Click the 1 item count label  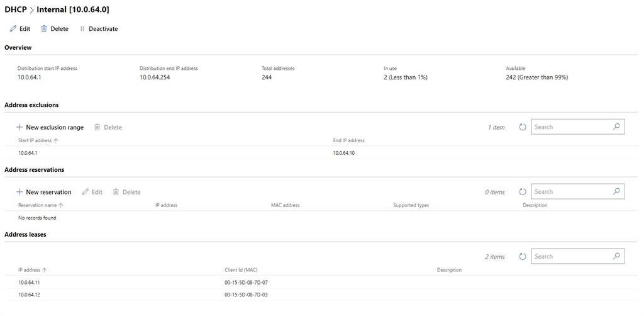[x=496, y=127]
